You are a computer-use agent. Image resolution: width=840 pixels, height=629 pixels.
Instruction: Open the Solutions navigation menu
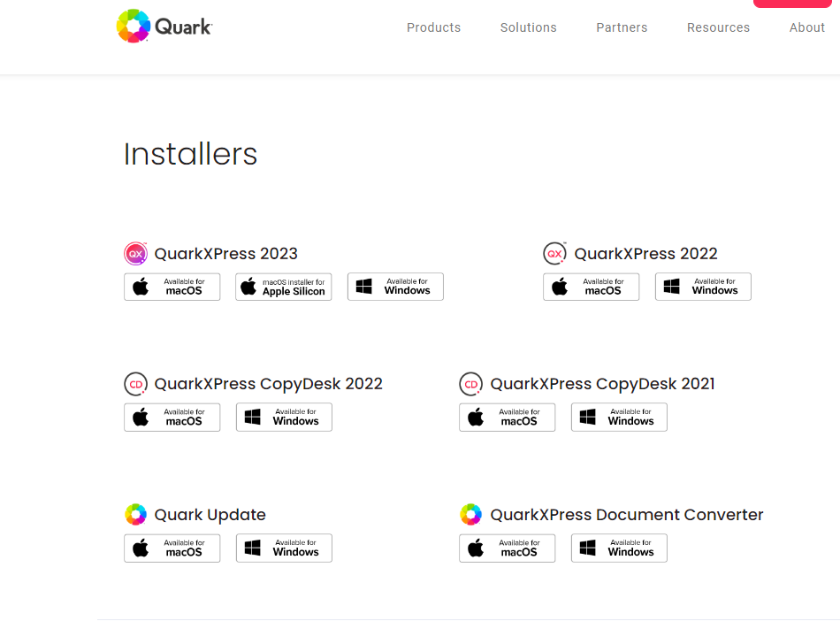528,27
